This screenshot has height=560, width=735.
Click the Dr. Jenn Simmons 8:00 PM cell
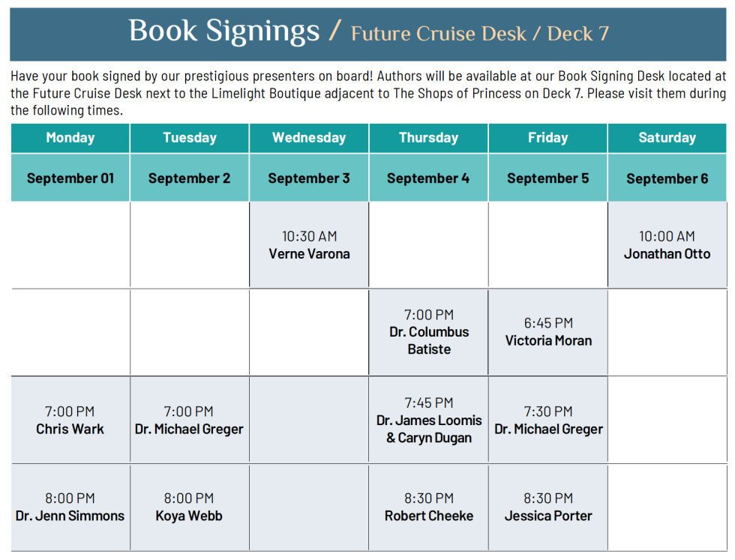tap(70, 507)
